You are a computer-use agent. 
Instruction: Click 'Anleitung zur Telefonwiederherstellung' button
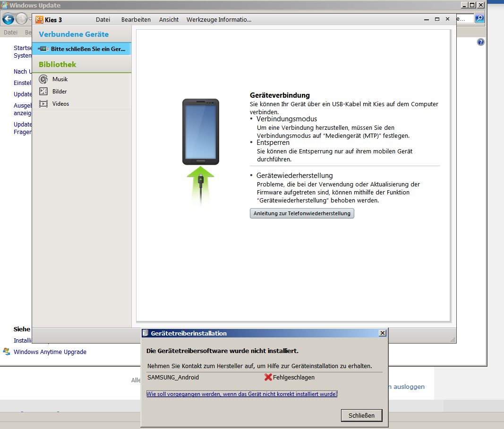[302, 213]
